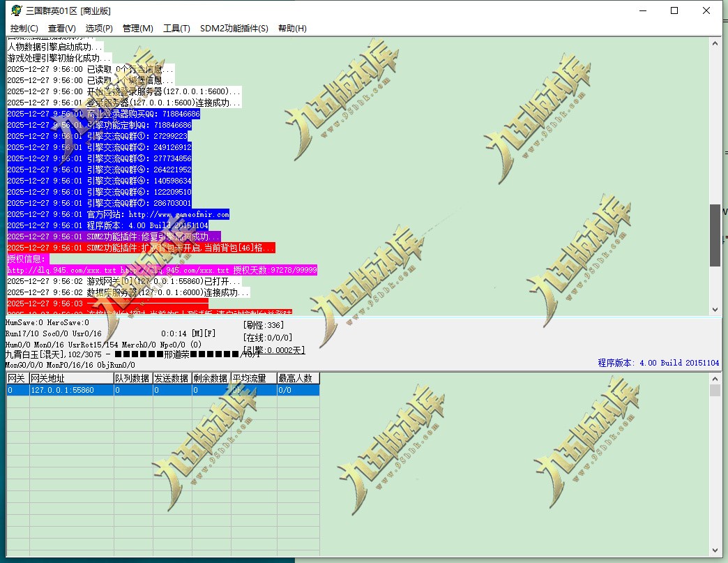Image resolution: width=728 pixels, height=563 pixels.
Task: Click the 剩余数据 column header
Action: click(x=211, y=378)
